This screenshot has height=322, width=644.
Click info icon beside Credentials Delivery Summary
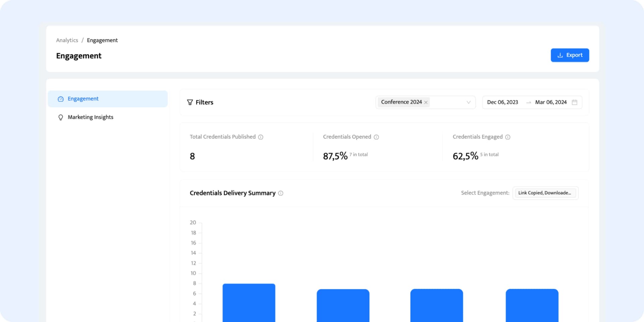click(x=281, y=193)
